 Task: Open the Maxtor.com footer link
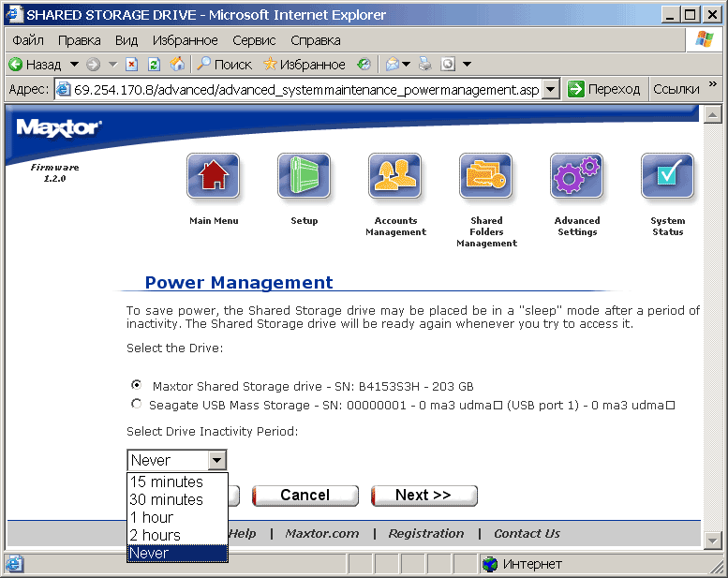pos(322,533)
